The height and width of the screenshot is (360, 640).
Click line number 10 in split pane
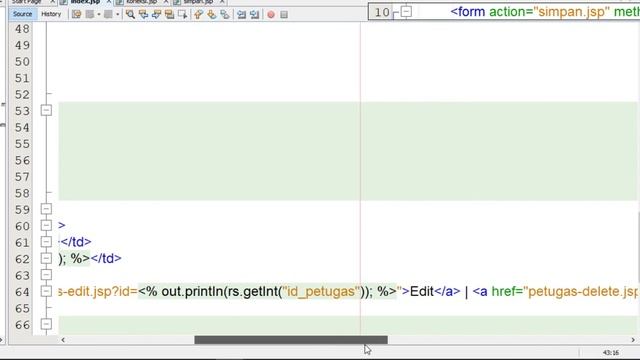[382, 12]
